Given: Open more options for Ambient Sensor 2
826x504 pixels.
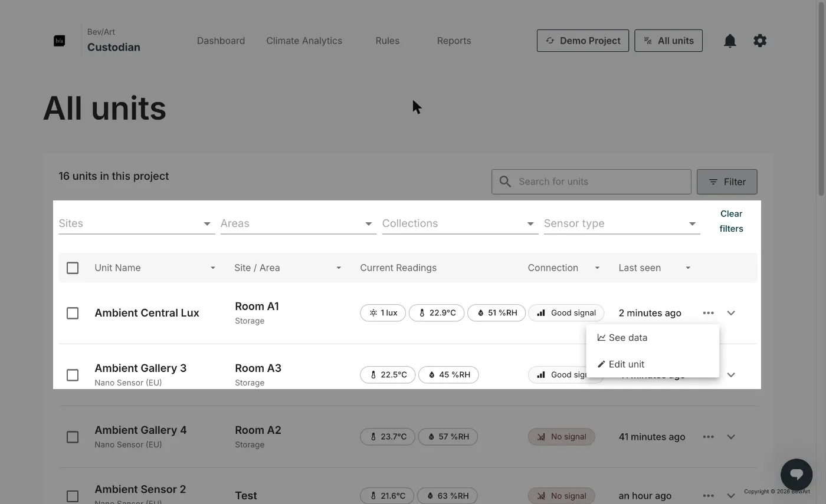Looking at the screenshot, I should point(709,496).
